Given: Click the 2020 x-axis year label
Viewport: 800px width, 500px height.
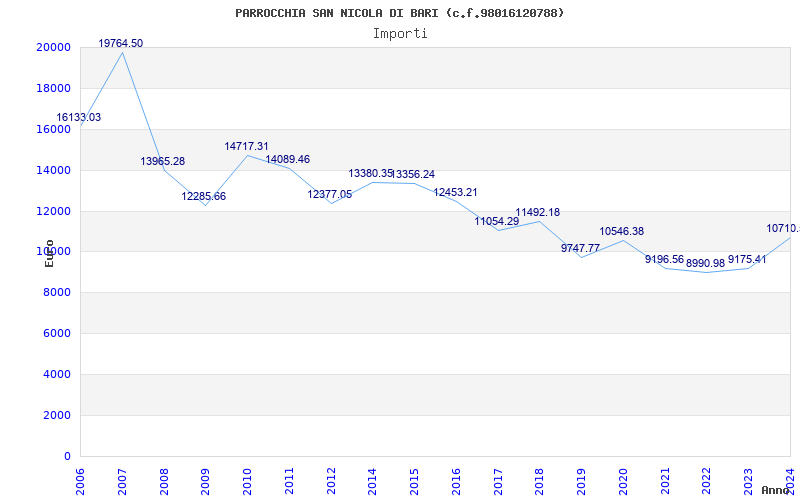Looking at the screenshot, I should click(x=623, y=481).
